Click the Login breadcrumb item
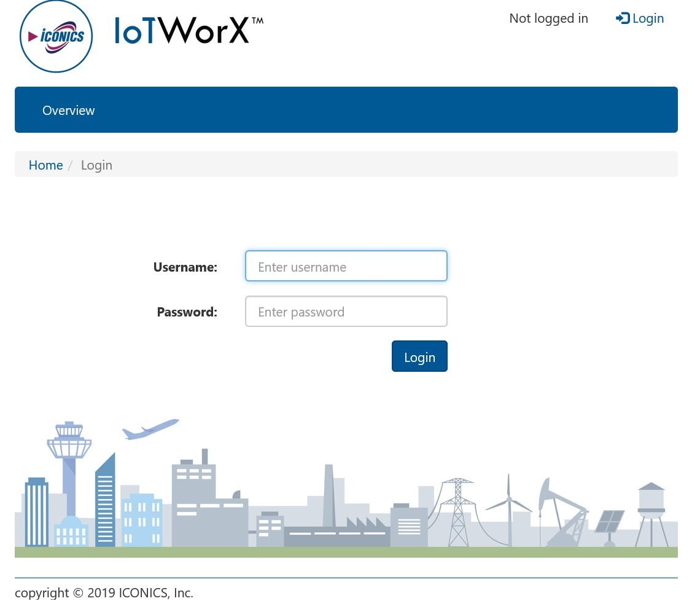This screenshot has width=700, height=601. pyautogui.click(x=96, y=165)
